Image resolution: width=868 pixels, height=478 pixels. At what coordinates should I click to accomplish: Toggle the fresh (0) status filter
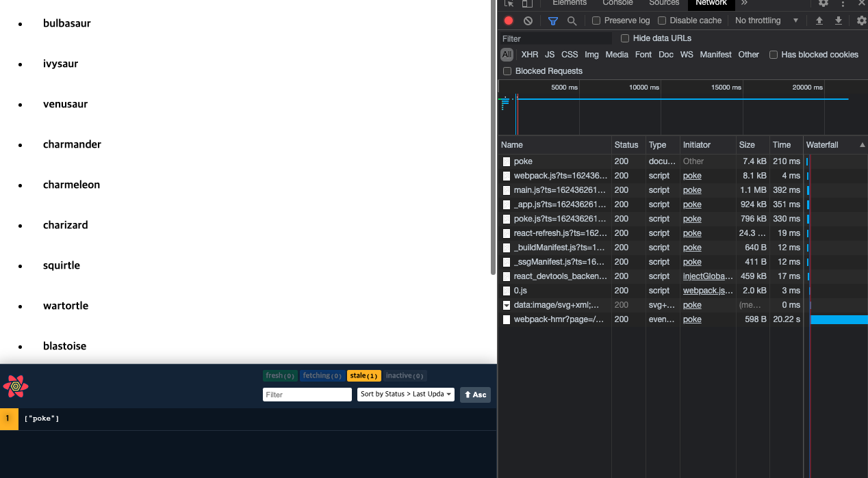click(x=280, y=375)
